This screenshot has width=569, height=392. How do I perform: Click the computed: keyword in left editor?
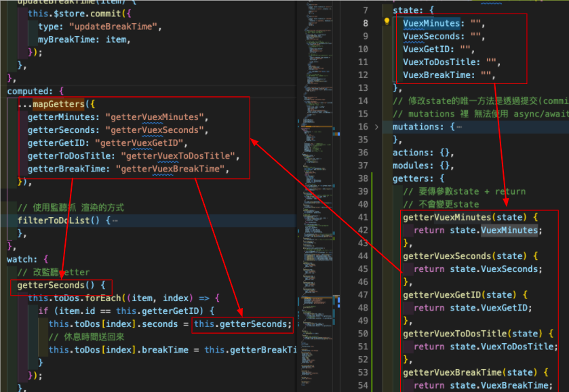point(30,92)
